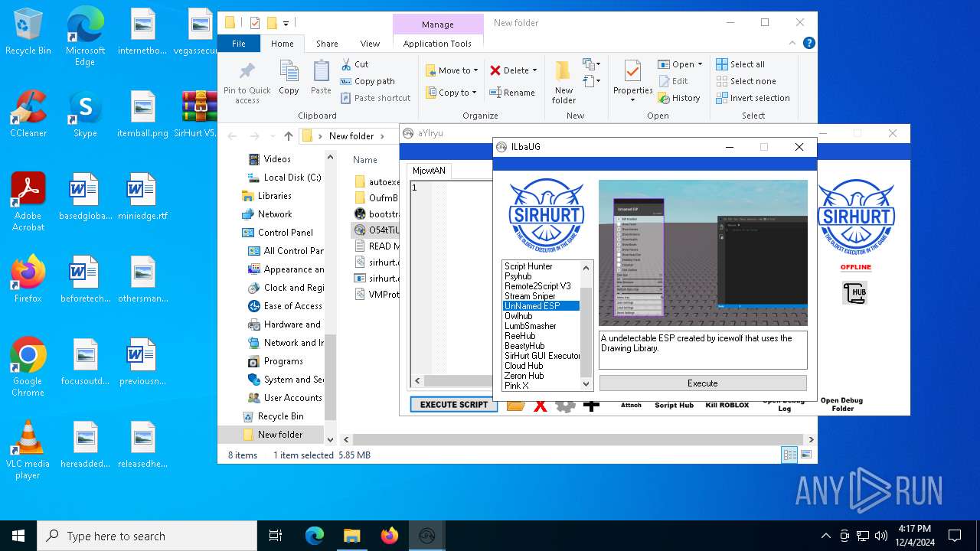Click the Cut ribbon command
This screenshot has height=551, width=980.
tap(354, 64)
